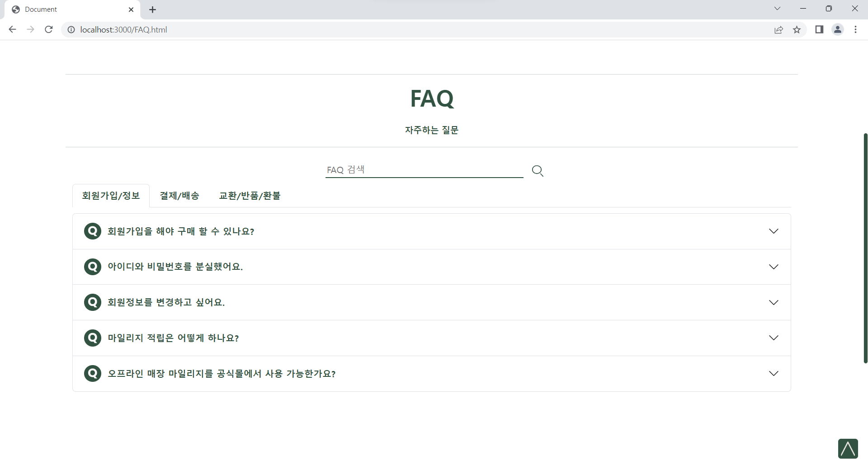This screenshot has height=460, width=868.
Task: Click the Q icon for 오프라인 매장 question
Action: coord(93,373)
